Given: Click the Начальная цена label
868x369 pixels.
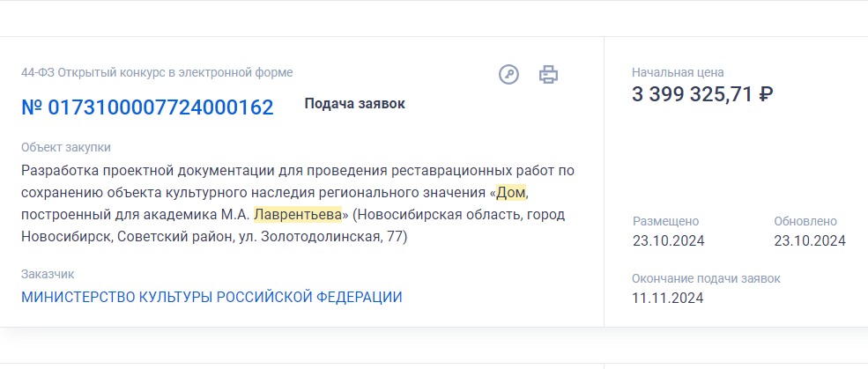Looking at the screenshot, I should 678,72.
